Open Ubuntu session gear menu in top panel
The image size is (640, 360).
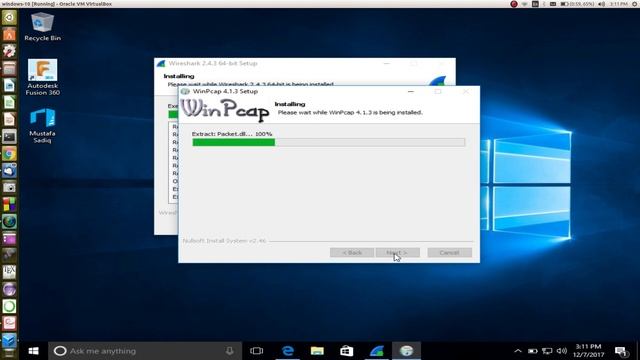(634, 4)
